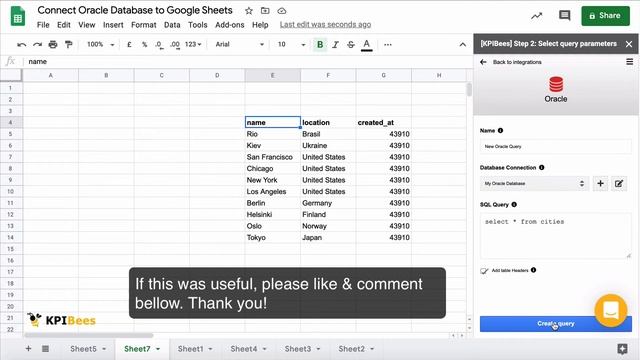Show SQL Query info tooltip
Image resolution: width=640 pixels, height=360 pixels.
click(514, 204)
